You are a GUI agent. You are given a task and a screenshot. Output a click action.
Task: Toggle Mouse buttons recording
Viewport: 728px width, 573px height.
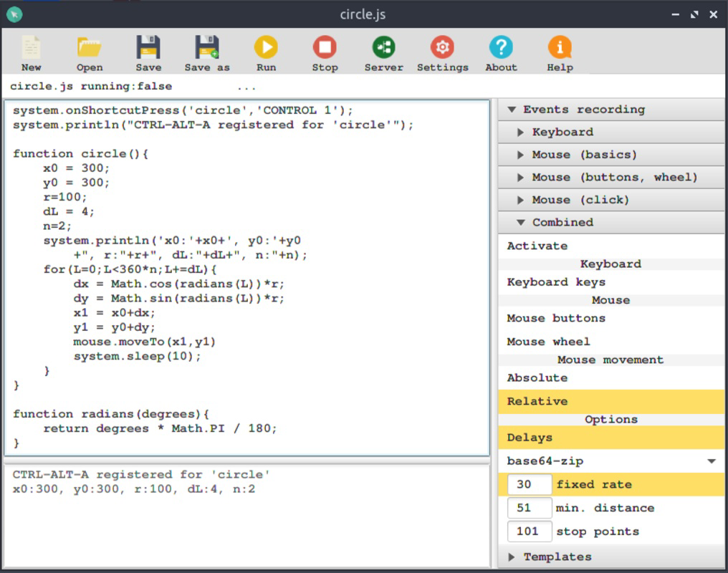coord(610,318)
